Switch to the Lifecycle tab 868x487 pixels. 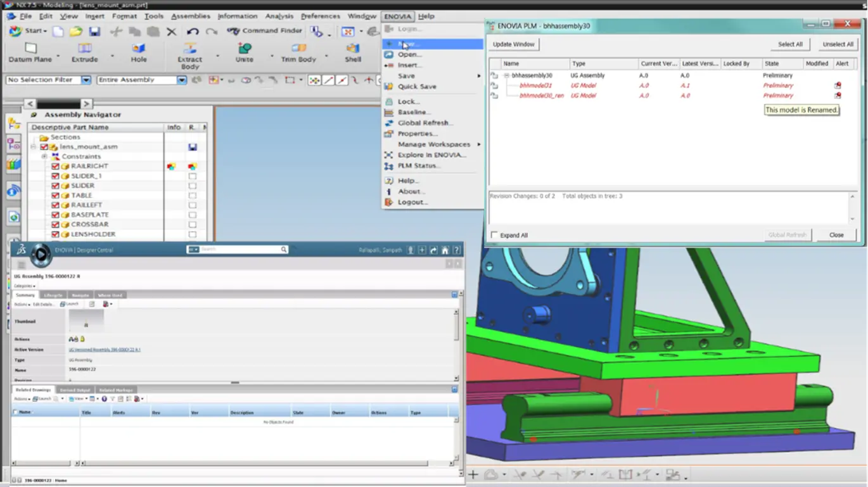tap(53, 295)
